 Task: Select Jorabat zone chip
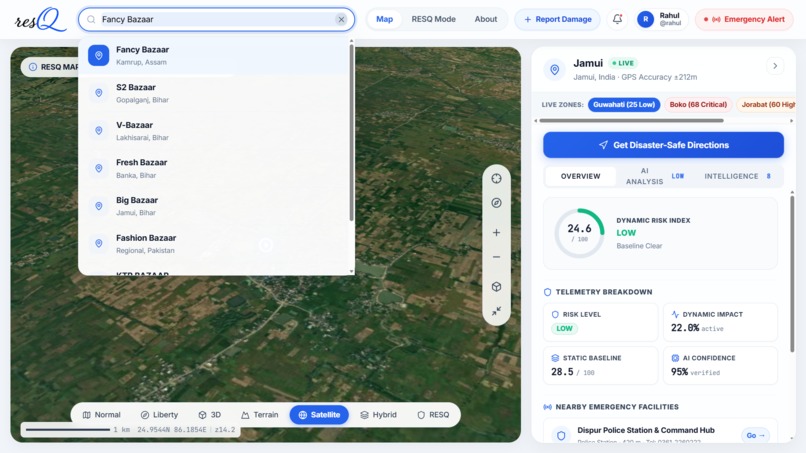(766, 104)
